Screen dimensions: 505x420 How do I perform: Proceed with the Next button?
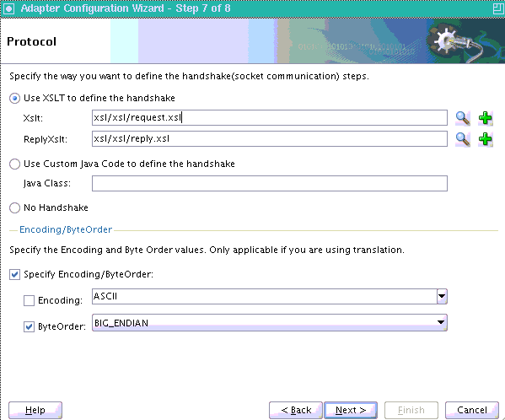coord(351,410)
